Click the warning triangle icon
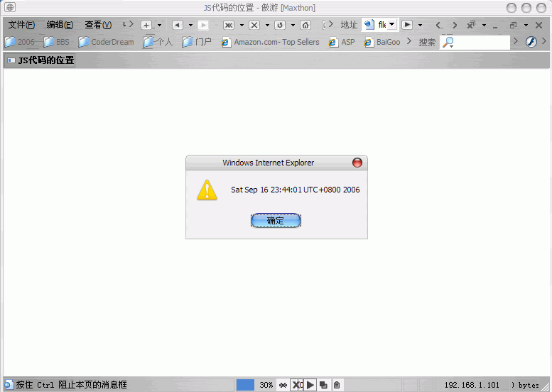The image size is (552, 392). (207, 190)
